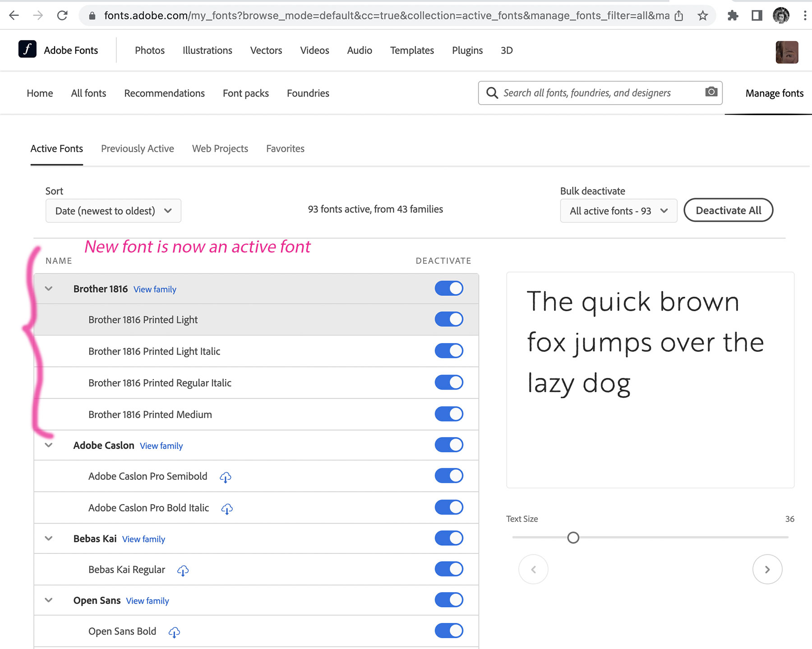Open the browser extensions puzzle icon
812x649 pixels.
(733, 16)
